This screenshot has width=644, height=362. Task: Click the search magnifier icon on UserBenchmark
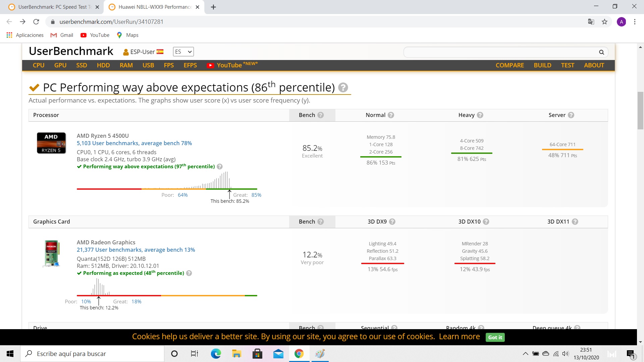pyautogui.click(x=601, y=52)
